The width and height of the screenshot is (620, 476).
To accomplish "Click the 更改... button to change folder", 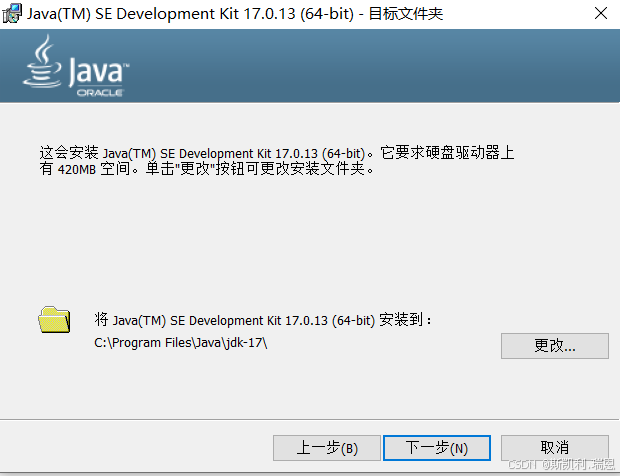I will (x=555, y=346).
